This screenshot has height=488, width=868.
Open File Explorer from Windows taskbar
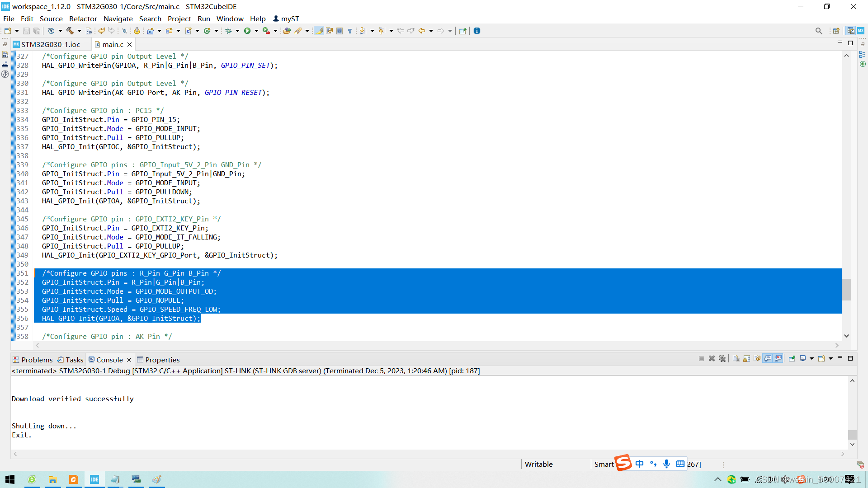tap(52, 479)
